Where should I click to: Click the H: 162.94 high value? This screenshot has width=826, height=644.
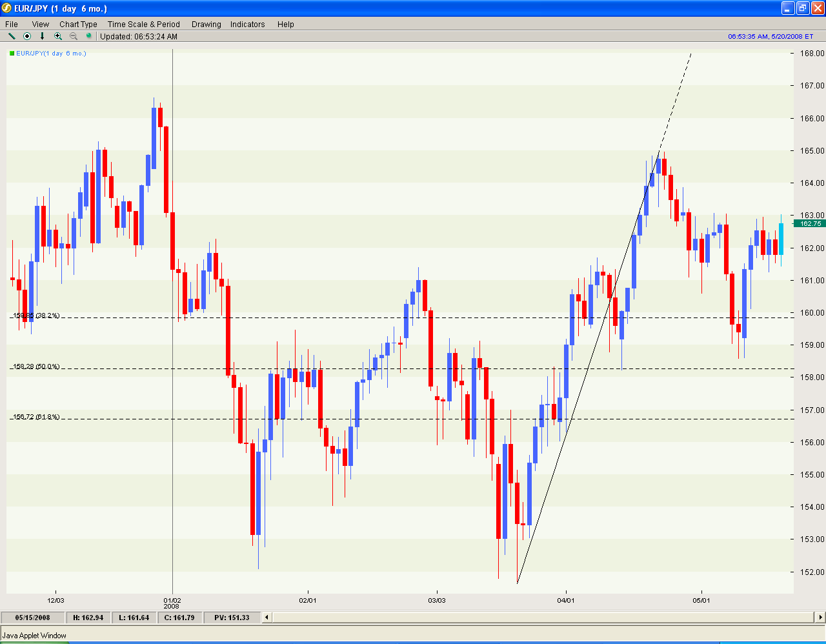pos(88,618)
